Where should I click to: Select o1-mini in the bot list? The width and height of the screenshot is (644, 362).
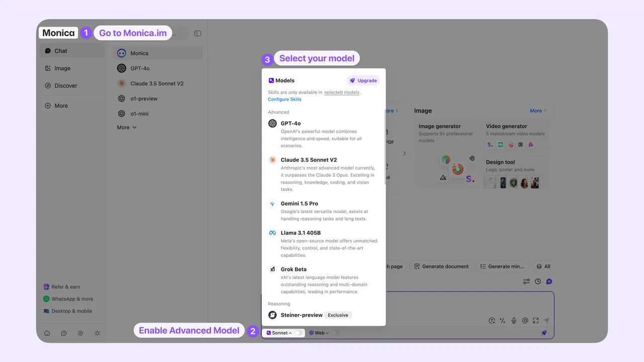[158, 114]
